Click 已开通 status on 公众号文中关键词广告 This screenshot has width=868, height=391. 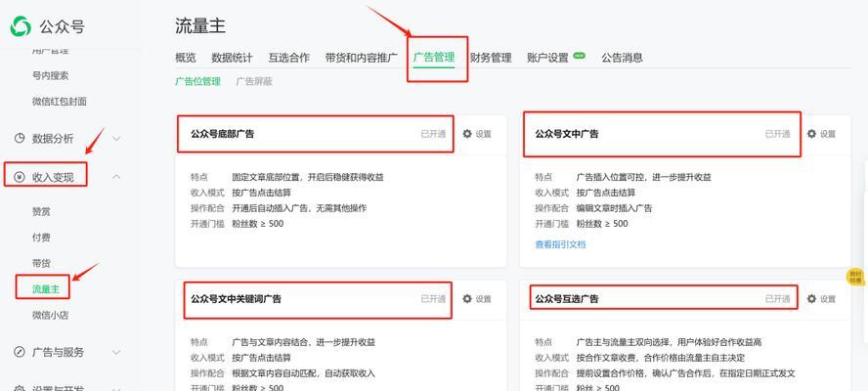click(433, 298)
